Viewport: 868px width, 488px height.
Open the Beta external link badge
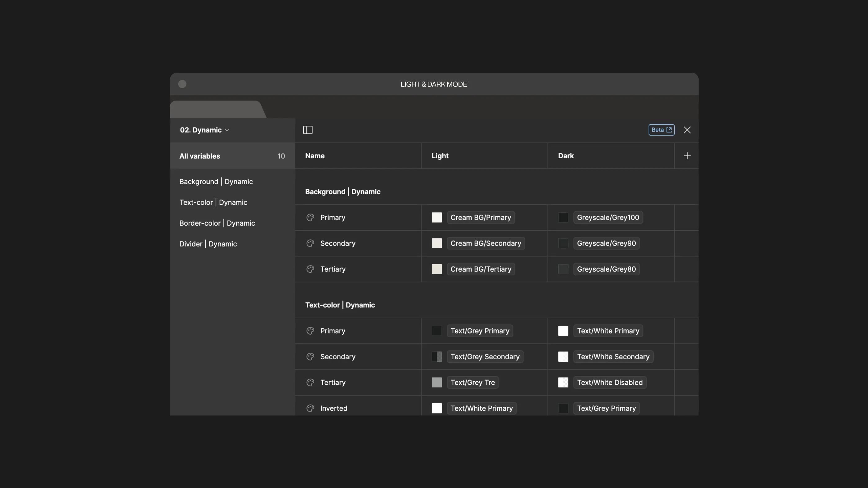click(x=661, y=130)
